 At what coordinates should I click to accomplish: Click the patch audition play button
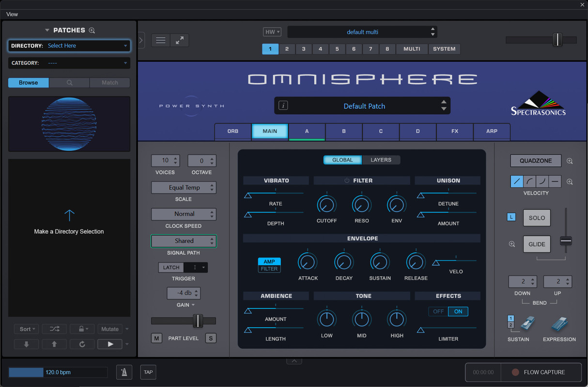click(x=110, y=344)
